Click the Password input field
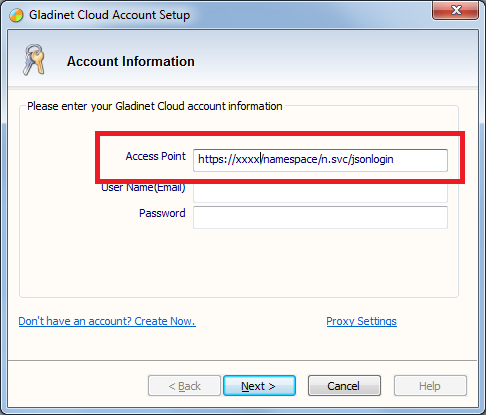 (x=320, y=217)
